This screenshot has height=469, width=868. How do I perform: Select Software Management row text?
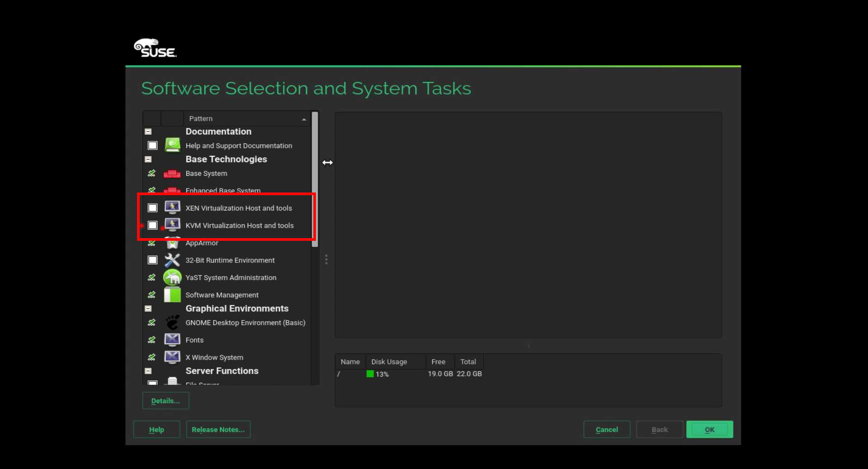pos(222,295)
